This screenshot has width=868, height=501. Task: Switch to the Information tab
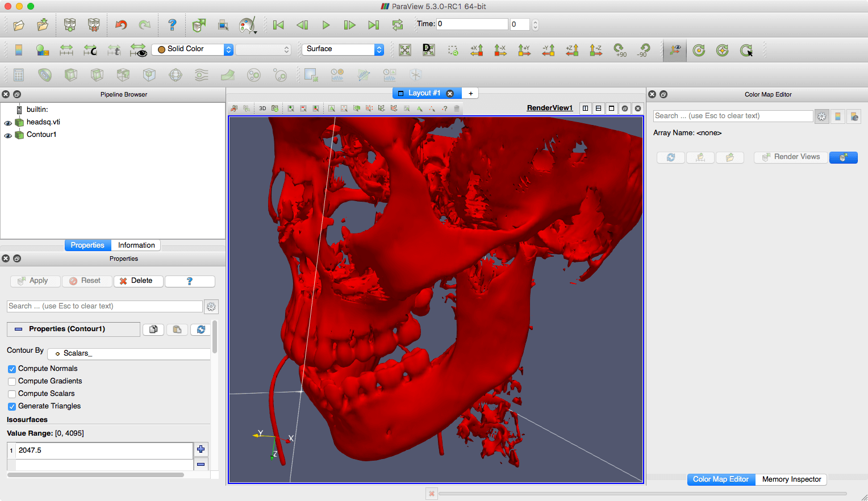(x=136, y=245)
